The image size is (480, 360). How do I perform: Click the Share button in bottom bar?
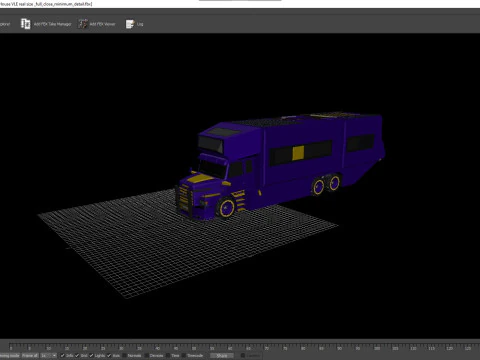(222, 355)
